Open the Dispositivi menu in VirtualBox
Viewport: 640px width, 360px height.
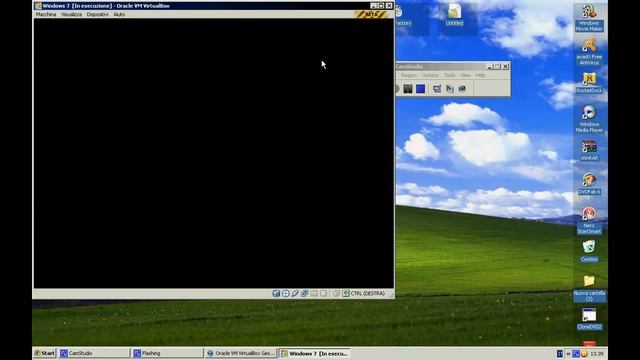coord(97,14)
